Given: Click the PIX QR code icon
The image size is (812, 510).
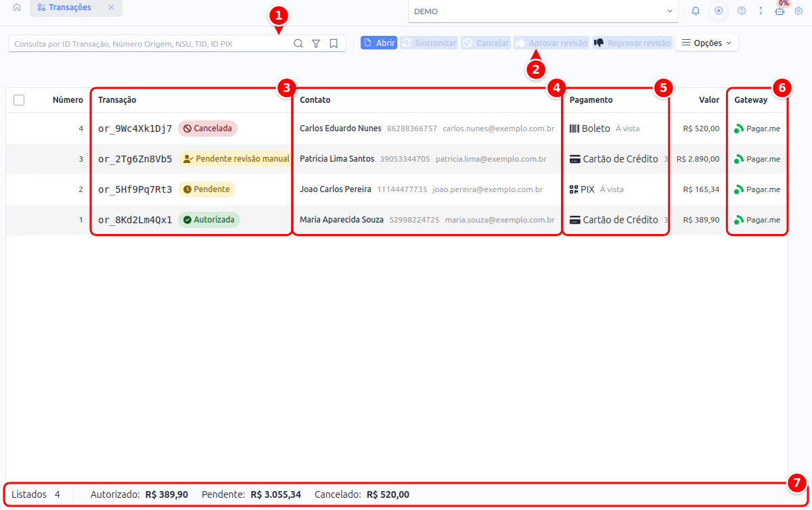Looking at the screenshot, I should 574,189.
